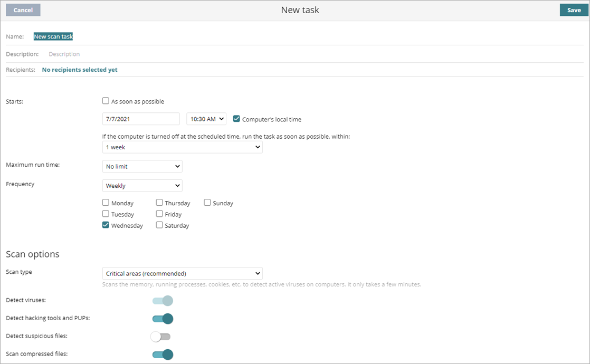Screen dimensions: 590x364
Task: Click the start date field
Action: [x=140, y=119]
